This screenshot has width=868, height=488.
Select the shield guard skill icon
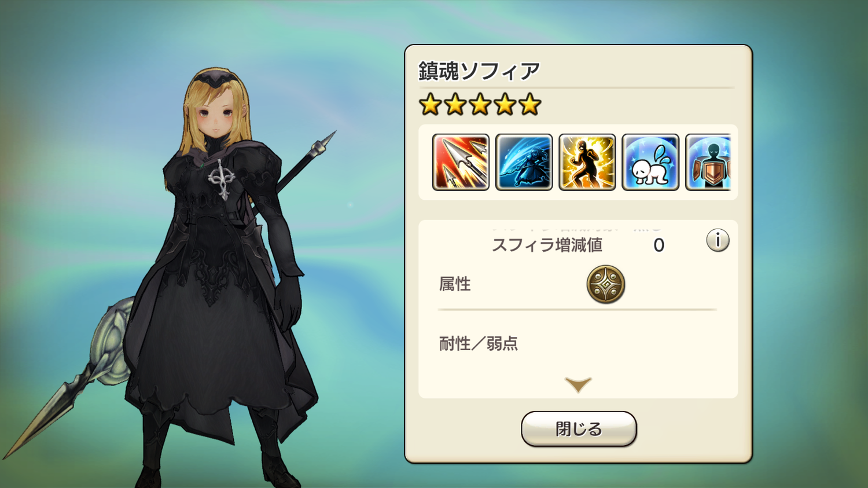click(x=708, y=162)
